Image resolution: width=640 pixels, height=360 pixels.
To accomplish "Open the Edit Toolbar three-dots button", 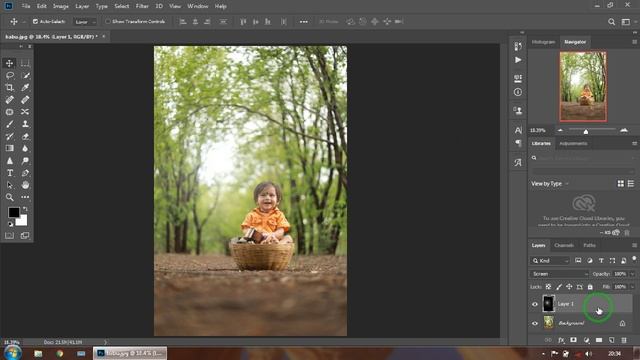I will click(x=25, y=197).
